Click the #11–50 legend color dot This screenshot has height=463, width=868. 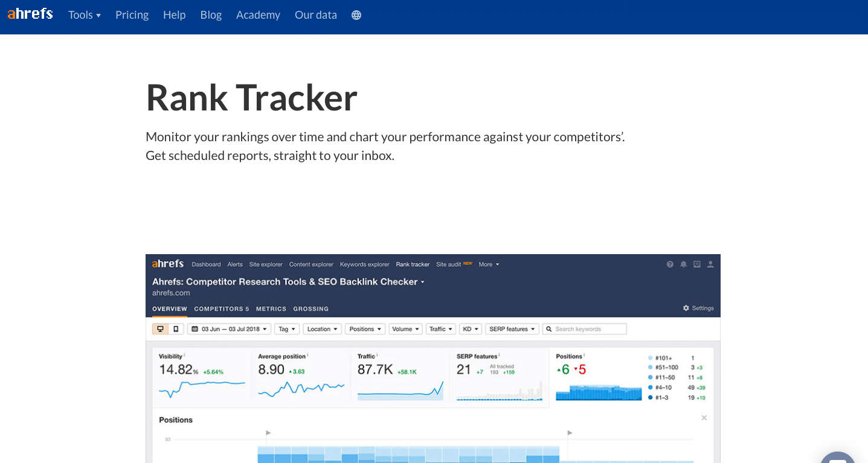tap(650, 377)
